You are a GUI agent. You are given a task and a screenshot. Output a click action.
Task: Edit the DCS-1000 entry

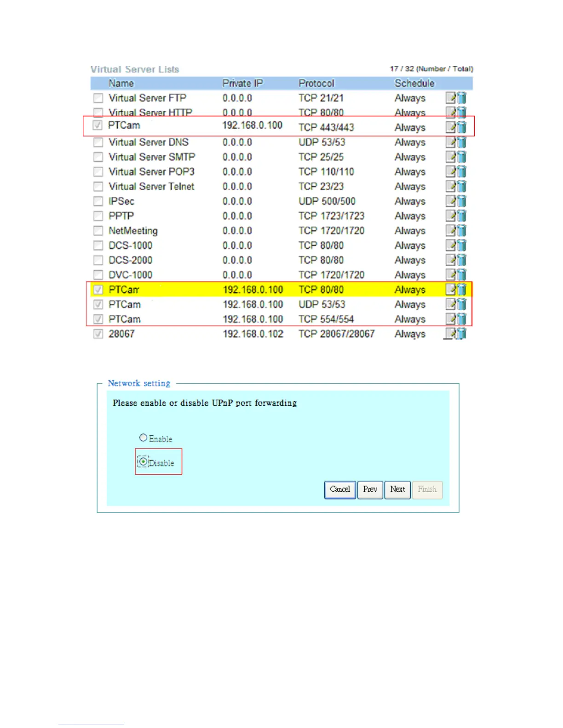(451, 245)
